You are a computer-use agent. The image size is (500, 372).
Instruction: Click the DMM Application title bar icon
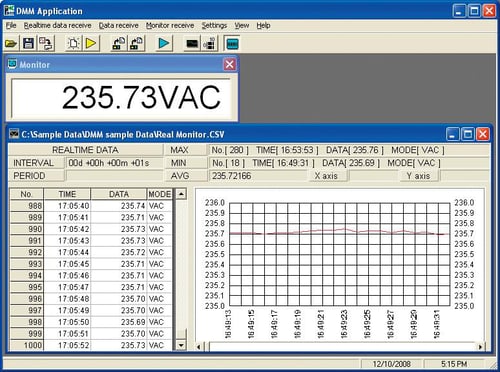coord(9,10)
